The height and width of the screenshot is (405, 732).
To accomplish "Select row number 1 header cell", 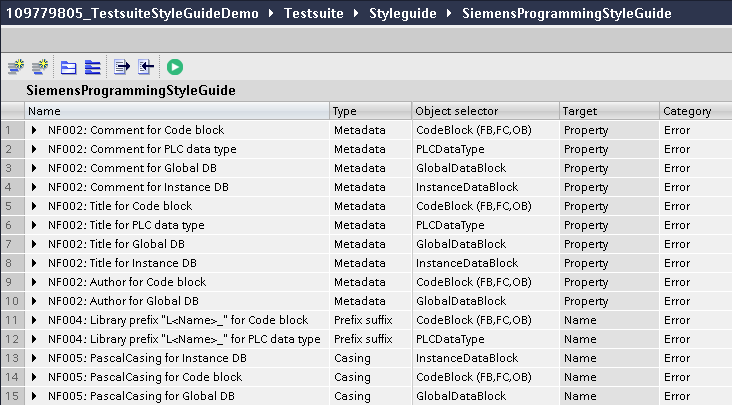I will (13, 130).
